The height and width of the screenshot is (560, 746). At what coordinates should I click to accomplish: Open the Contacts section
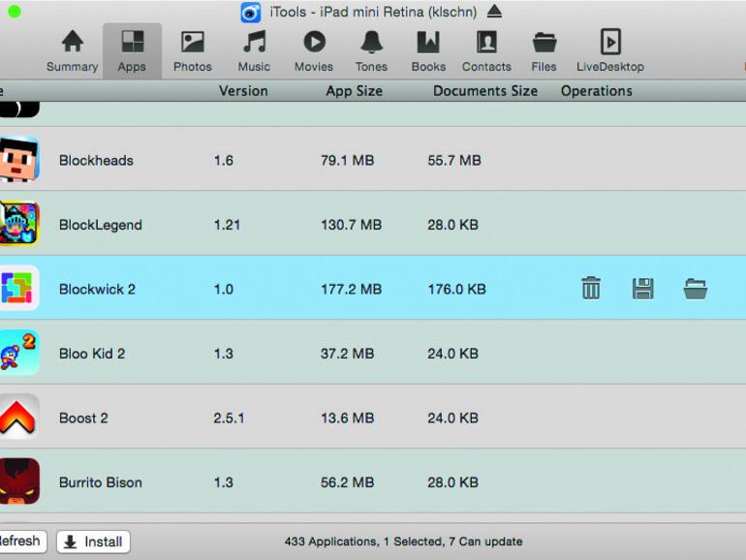click(486, 50)
